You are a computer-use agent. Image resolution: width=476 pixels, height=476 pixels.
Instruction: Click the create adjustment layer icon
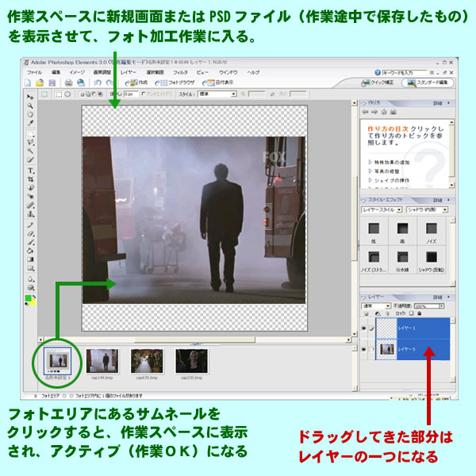[378, 313]
